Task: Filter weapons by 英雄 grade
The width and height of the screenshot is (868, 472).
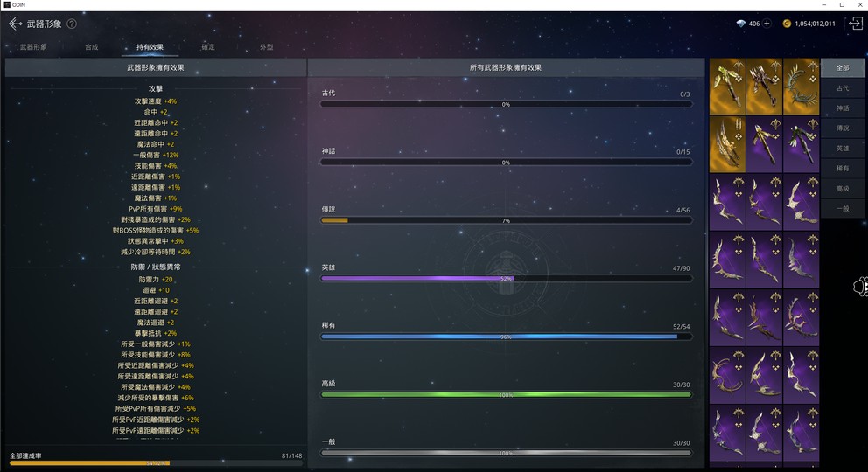Action: click(x=843, y=148)
